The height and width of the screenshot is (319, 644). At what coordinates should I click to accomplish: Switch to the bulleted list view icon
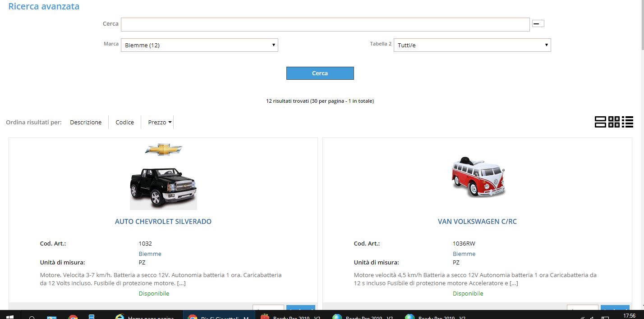click(x=627, y=122)
